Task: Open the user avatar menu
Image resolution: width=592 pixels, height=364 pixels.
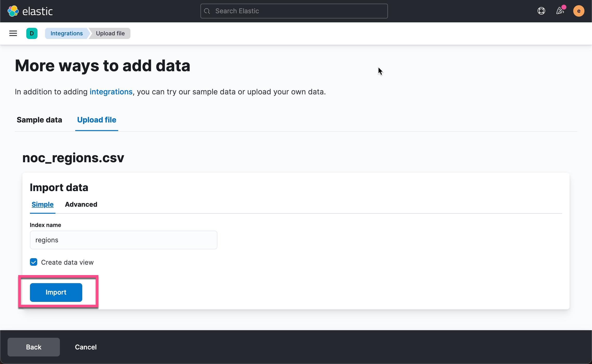Action: (x=579, y=11)
